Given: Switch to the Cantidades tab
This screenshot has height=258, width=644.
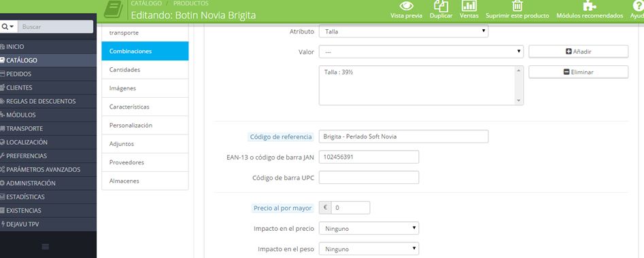Looking at the screenshot, I should [145, 70].
